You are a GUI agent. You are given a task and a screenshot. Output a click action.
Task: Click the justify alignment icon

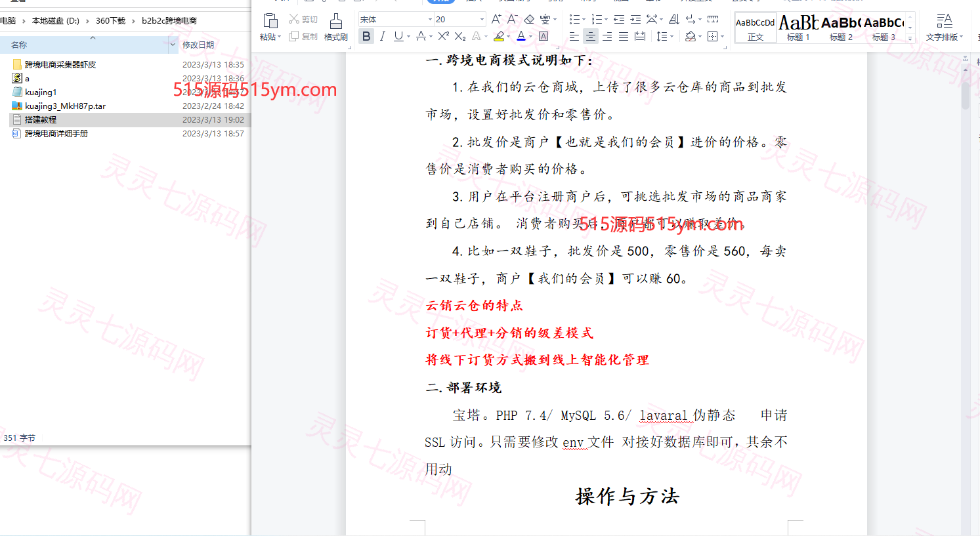click(624, 37)
